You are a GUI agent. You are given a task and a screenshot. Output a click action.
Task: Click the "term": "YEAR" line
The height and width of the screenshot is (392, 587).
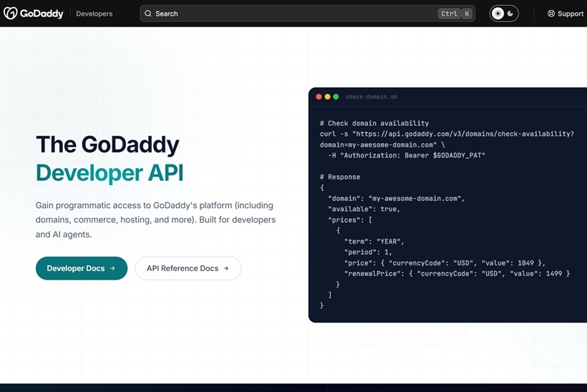374,241
